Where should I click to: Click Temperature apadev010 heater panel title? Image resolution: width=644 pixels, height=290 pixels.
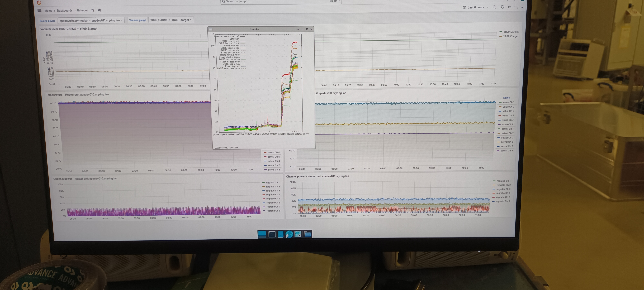pyautogui.click(x=77, y=95)
